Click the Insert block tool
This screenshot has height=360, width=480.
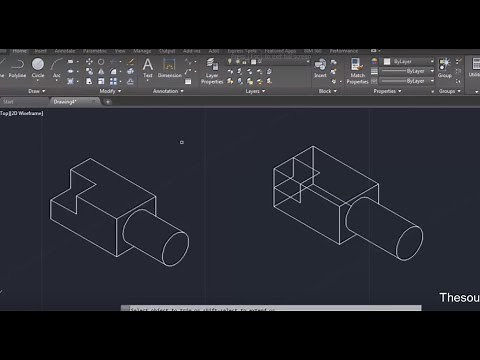[x=320, y=68]
